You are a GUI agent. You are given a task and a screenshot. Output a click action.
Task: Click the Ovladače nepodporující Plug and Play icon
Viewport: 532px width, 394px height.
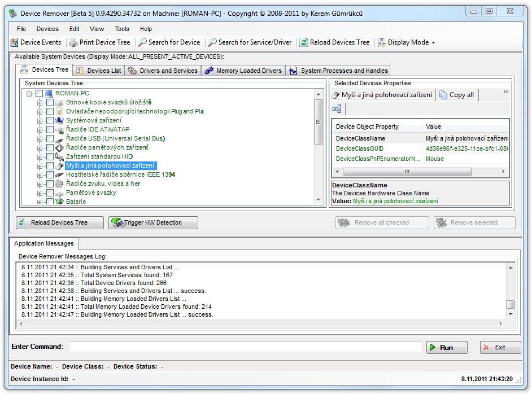pyautogui.click(x=59, y=112)
